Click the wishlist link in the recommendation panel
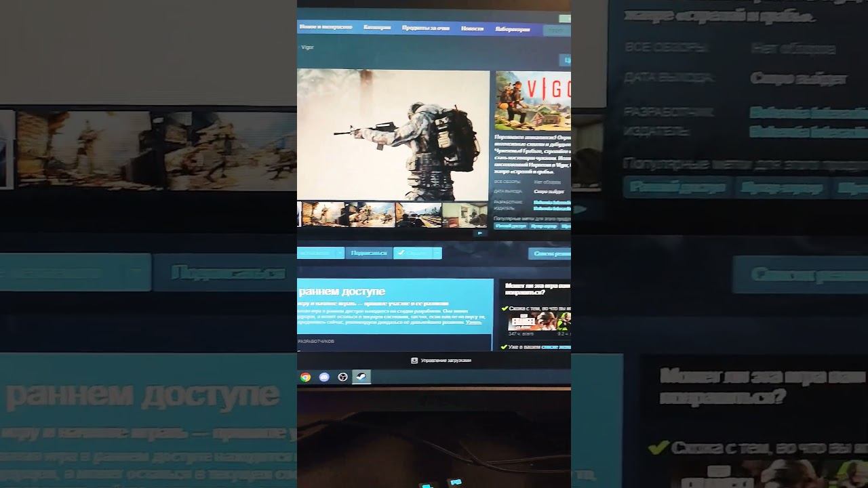 [555, 347]
